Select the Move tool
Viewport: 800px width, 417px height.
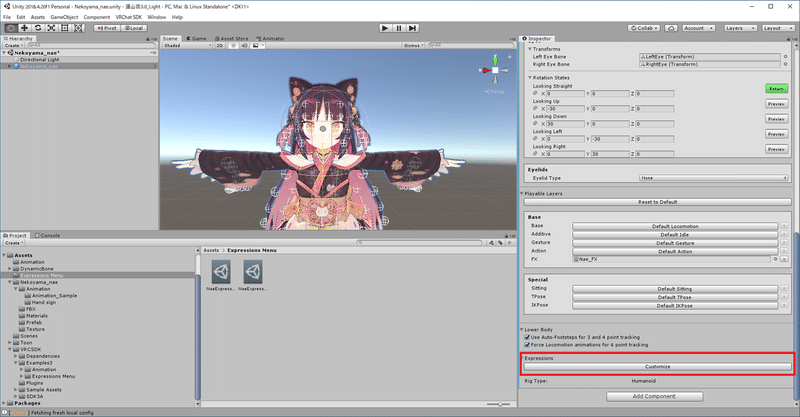point(24,28)
